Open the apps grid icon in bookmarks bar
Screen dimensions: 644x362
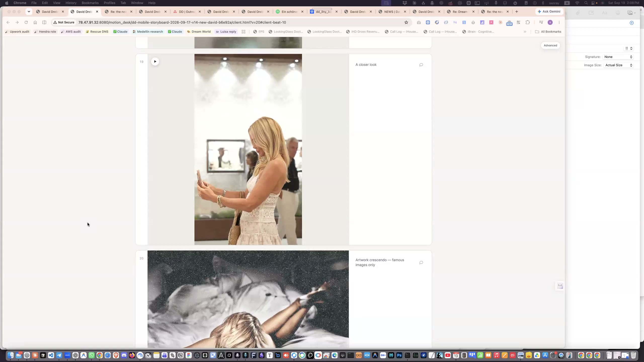click(243, 32)
